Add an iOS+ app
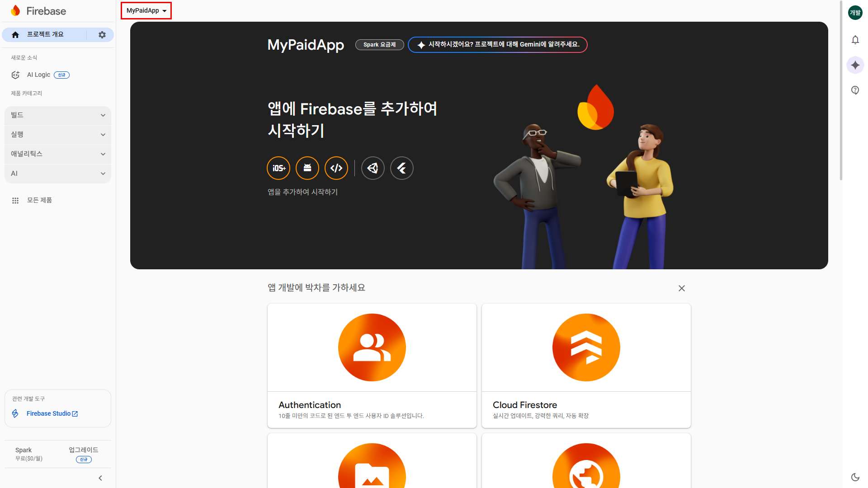 point(278,168)
